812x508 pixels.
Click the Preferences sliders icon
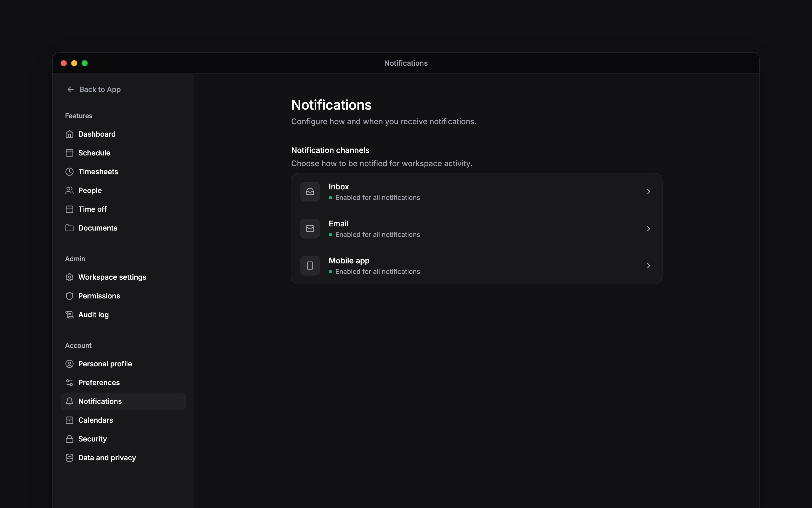pos(70,383)
